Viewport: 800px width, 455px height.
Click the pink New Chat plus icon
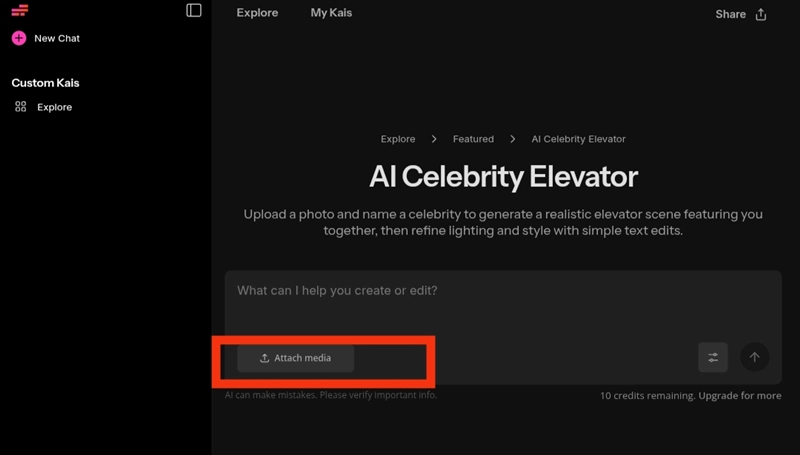point(18,38)
